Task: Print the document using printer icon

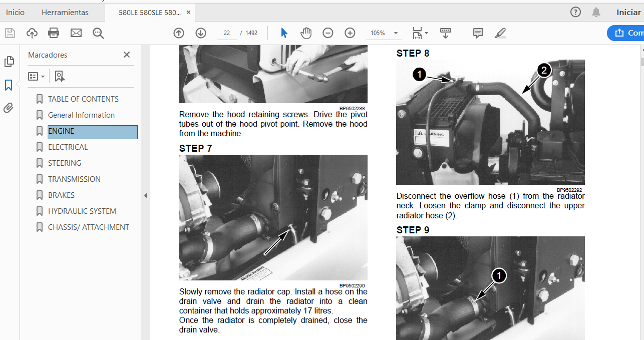Action: 54,33
